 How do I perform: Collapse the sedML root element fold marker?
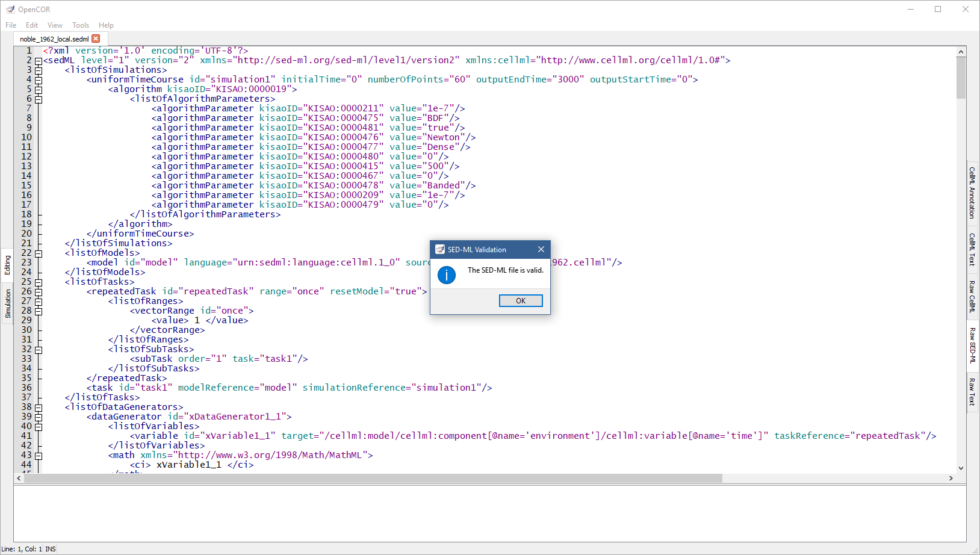click(39, 61)
